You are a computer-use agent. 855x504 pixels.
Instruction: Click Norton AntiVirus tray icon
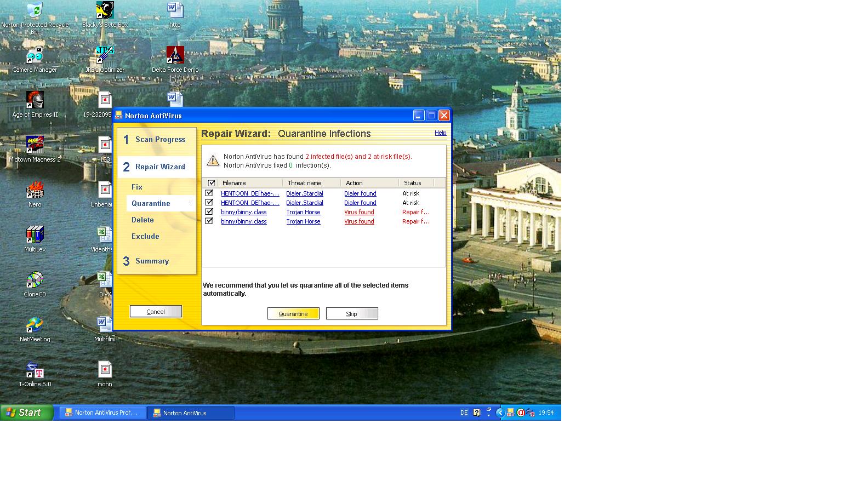tap(510, 413)
